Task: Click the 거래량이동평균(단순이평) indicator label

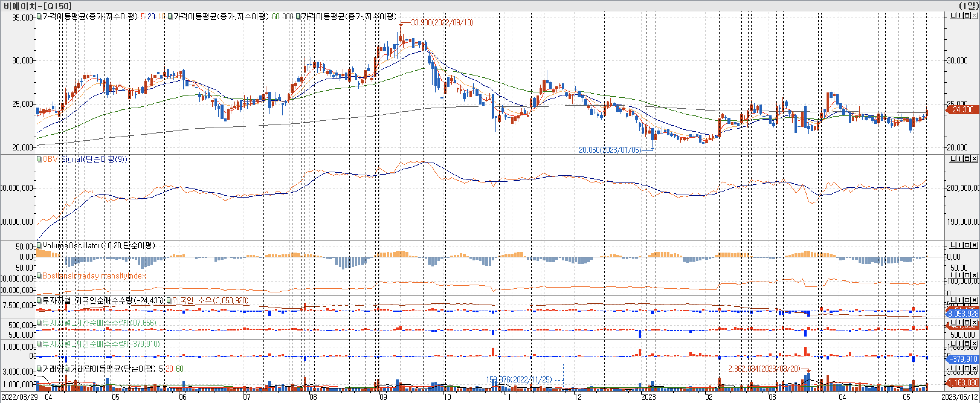Action: tap(113, 369)
